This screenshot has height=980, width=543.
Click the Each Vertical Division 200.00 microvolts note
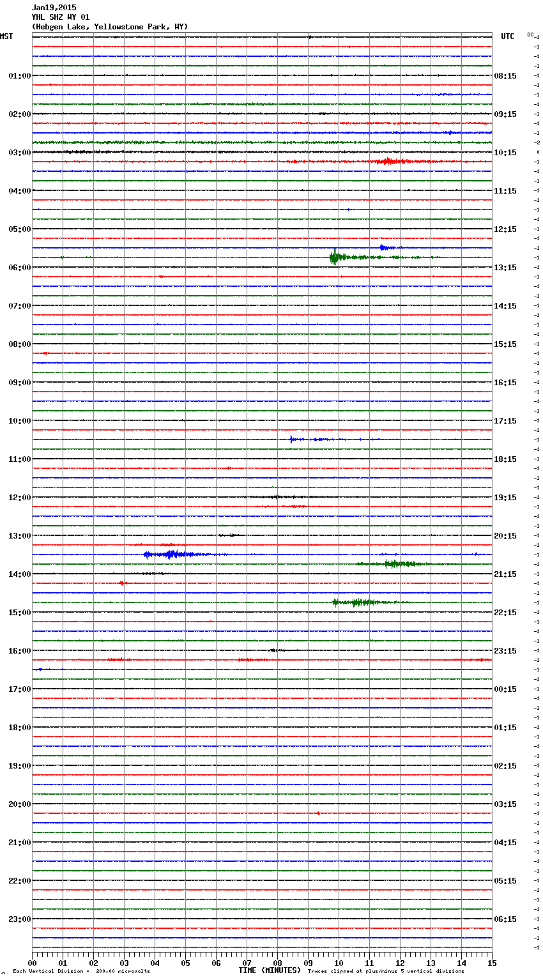point(81,972)
